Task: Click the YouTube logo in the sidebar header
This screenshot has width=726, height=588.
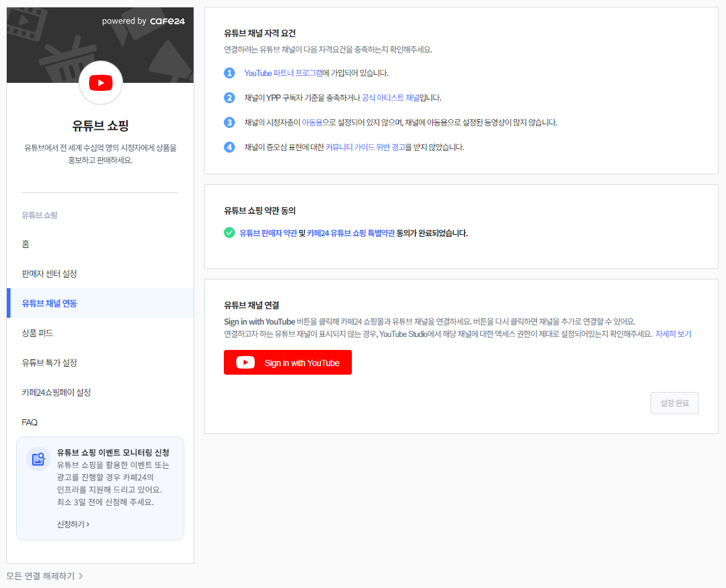Action: (x=100, y=83)
